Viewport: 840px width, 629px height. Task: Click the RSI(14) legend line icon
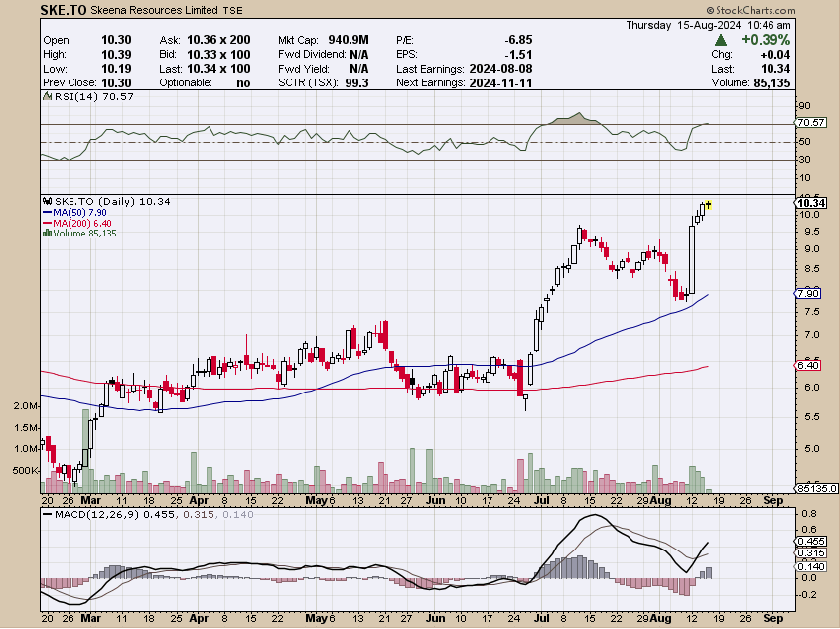coord(47,97)
